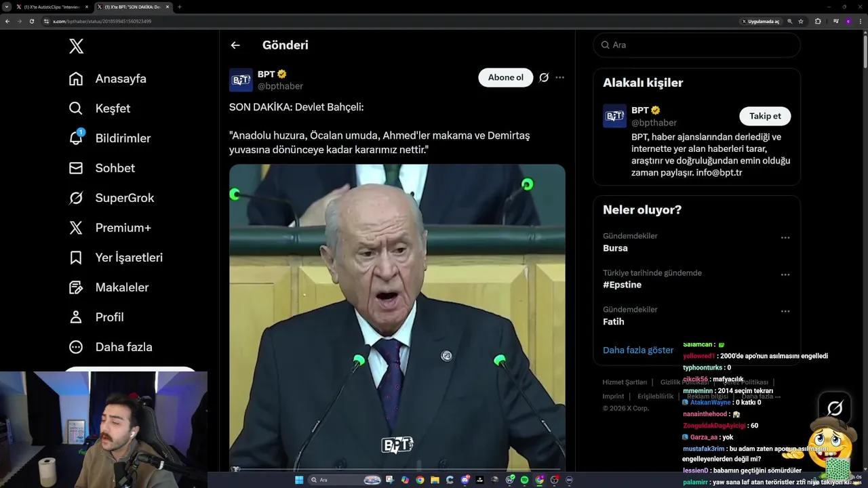Open the purple profile avatar

click(x=848, y=22)
